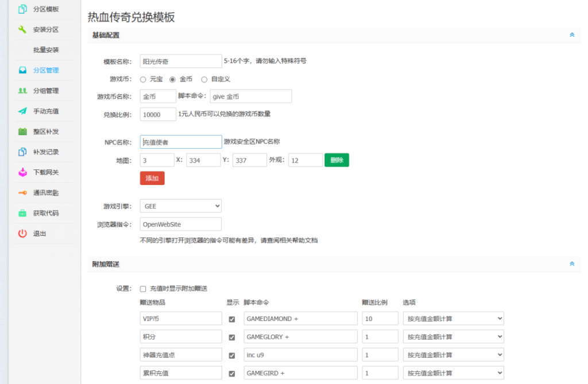This screenshot has width=588, height=384.
Task: Uncheck the display checkbox for VIP币 row
Action: [232, 319]
